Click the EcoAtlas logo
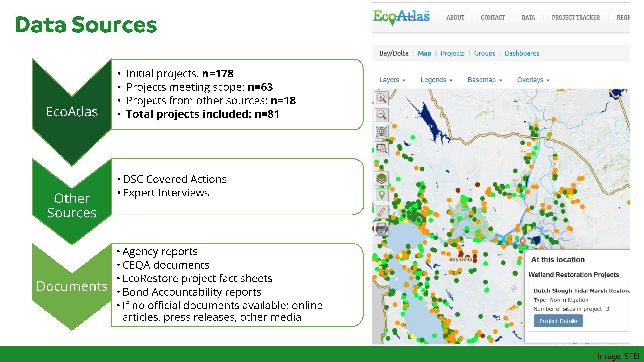Screen dimensions: 644x362 pos(401,17)
